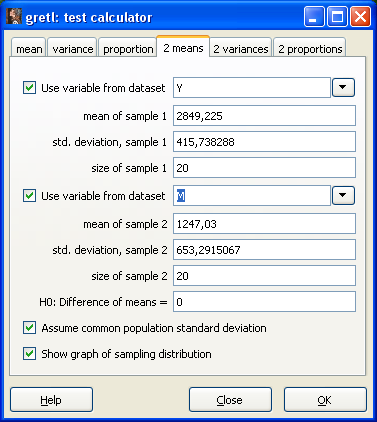
Task: Click the 'H0: Difference of means =' label
Action: 103,302
